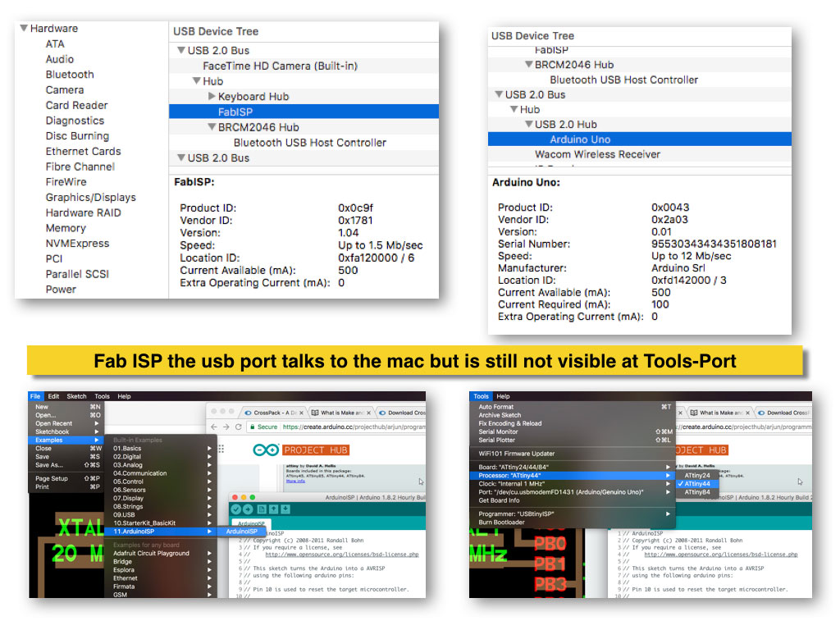This screenshot has width=840, height=630.
Task: Choose 04.Communication examples entry
Action: (161, 473)
